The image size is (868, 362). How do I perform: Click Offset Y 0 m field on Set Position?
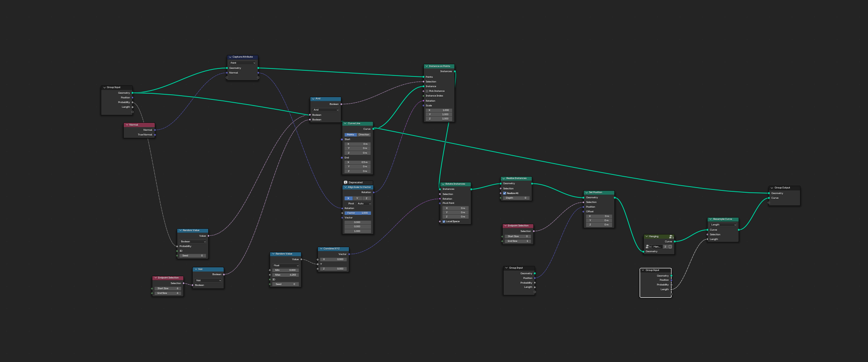599,220
